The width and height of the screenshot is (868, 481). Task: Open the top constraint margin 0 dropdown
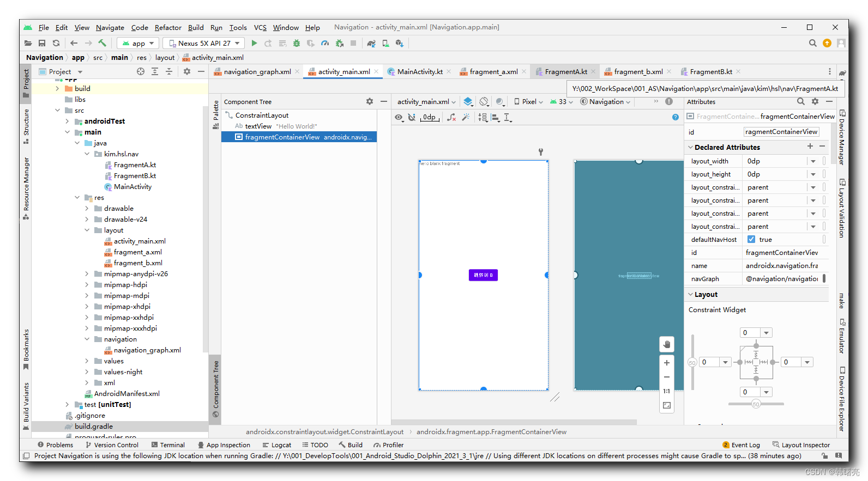(767, 333)
